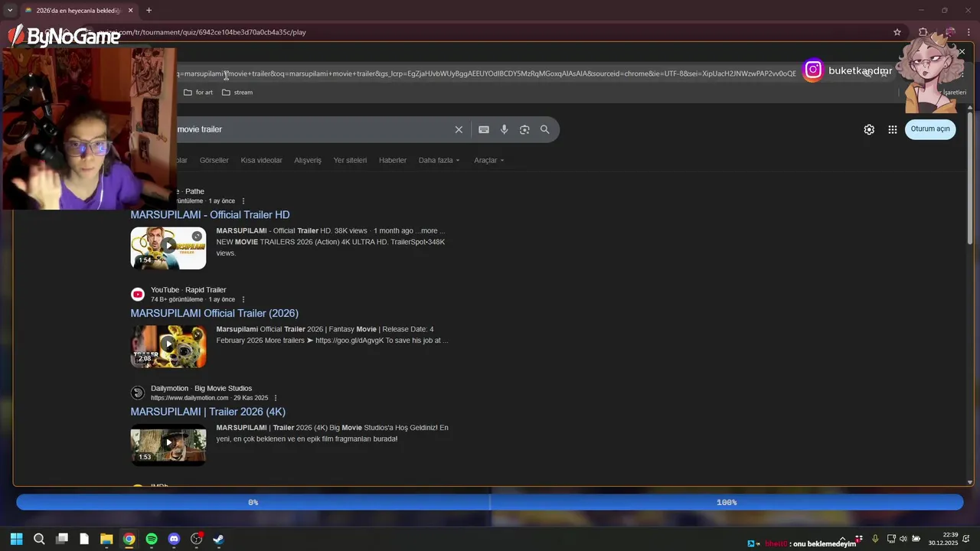
Task: Switch to the Görseller tab
Action: coord(214,161)
